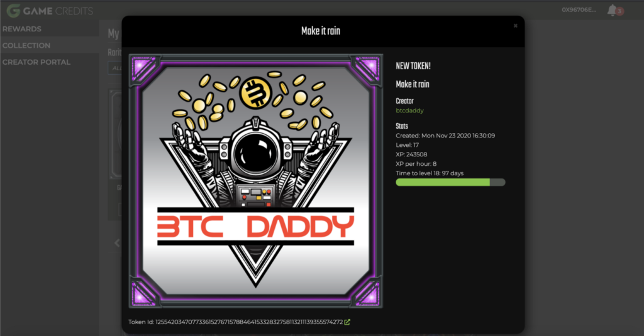The height and width of the screenshot is (336, 644).
Task: Click the Game Credits brand text
Action: [x=58, y=11]
